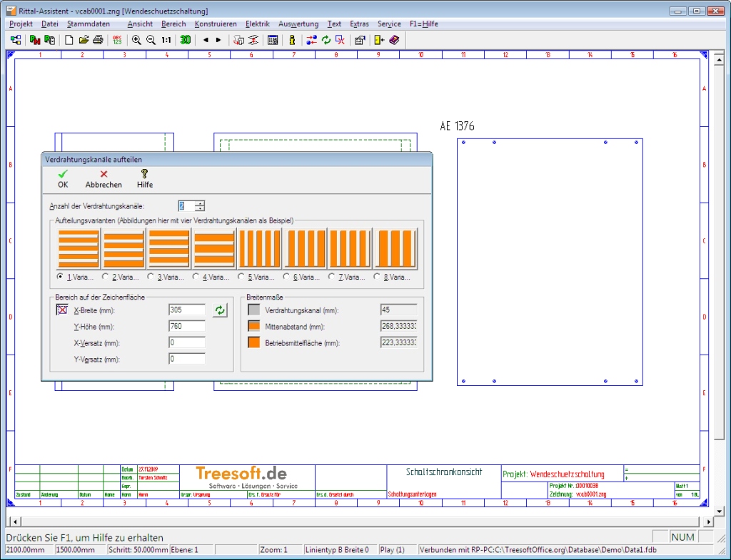Open the Elektrik menu
Image resolution: width=731 pixels, height=560 pixels.
point(257,24)
